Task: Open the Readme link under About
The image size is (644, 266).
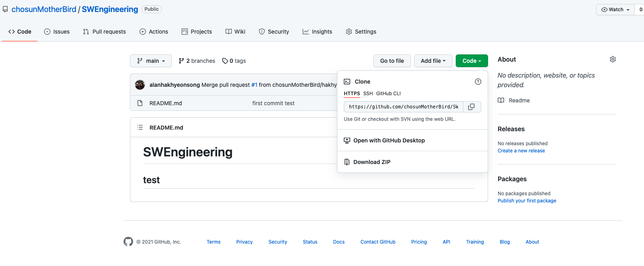Action: tap(514, 100)
